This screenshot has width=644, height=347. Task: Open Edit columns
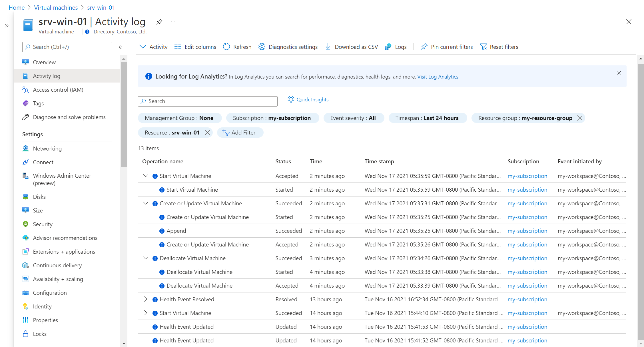click(195, 47)
